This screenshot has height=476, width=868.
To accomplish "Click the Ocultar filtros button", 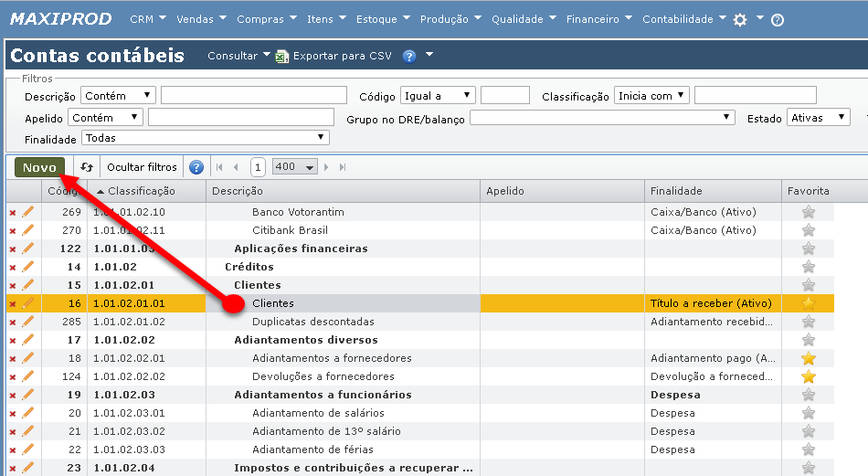I will click(142, 167).
